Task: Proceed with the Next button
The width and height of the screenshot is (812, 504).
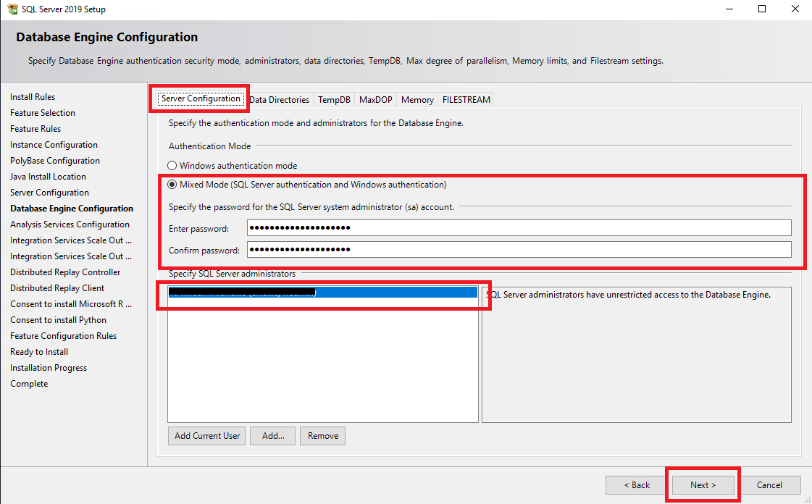Action: [703, 485]
